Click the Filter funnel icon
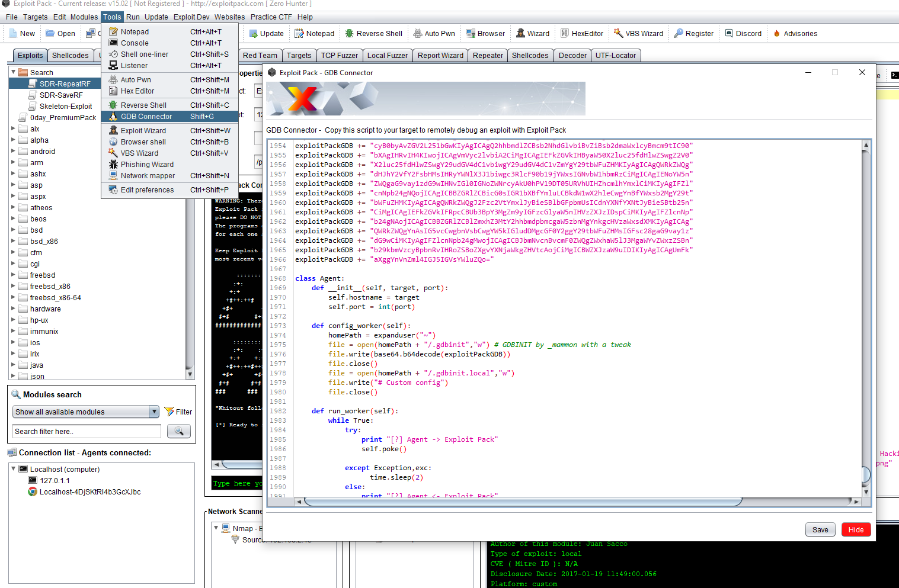This screenshot has height=588, width=899. pyautogui.click(x=169, y=412)
